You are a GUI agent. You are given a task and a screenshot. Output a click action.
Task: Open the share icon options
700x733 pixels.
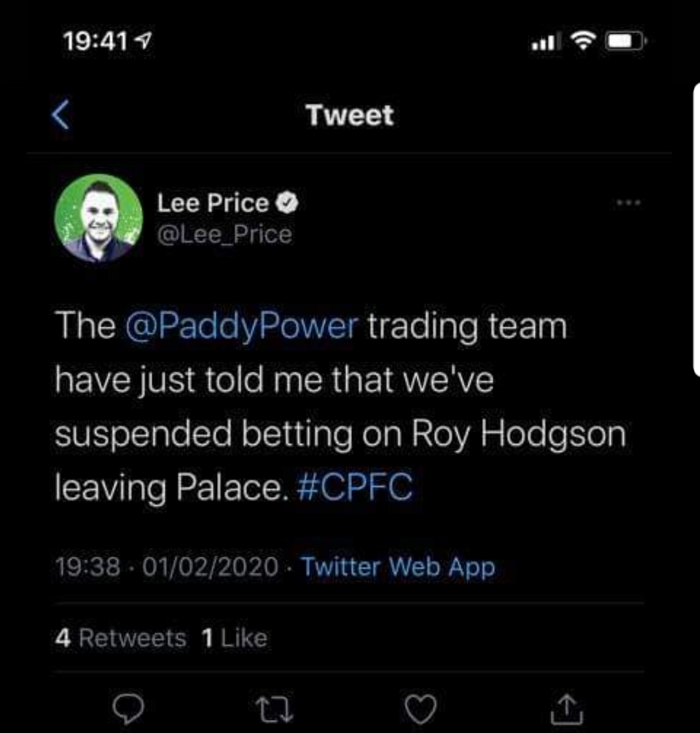pos(566,708)
